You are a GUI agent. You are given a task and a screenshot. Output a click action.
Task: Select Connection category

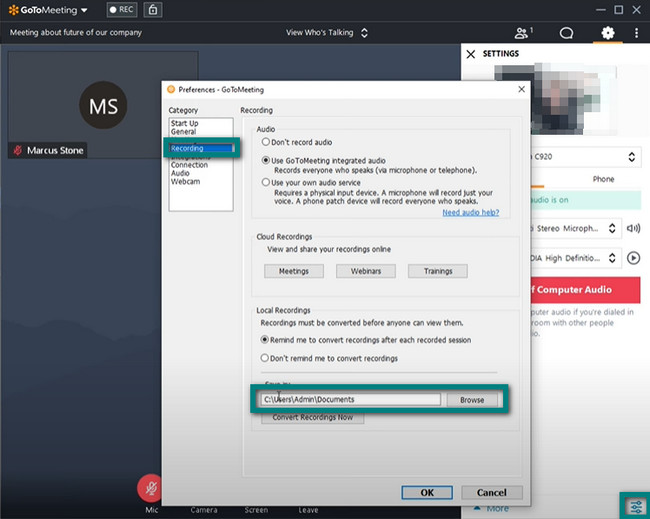point(189,165)
